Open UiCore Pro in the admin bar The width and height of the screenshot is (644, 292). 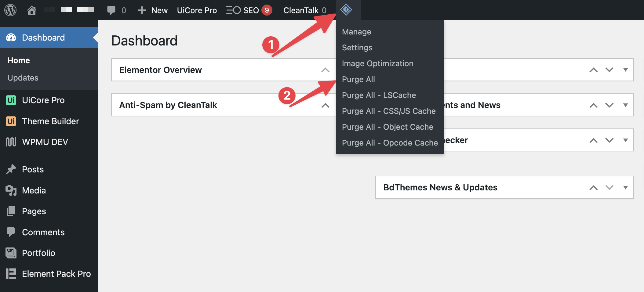pos(197,10)
